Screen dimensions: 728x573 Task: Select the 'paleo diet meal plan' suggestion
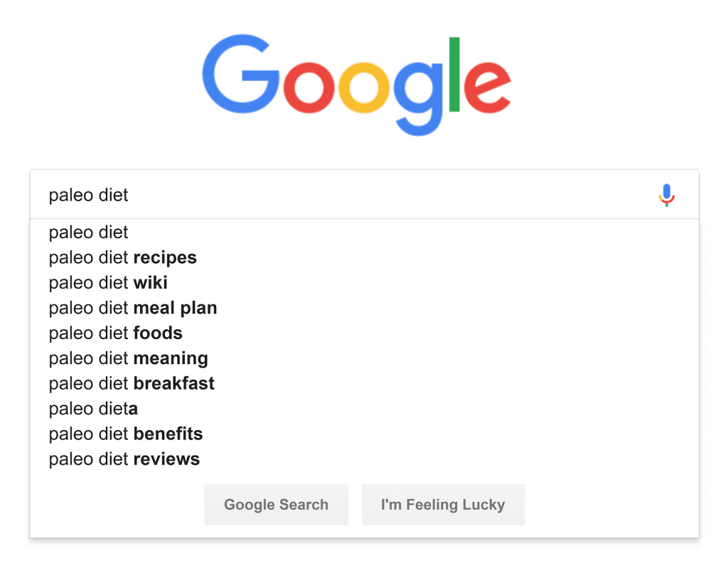pos(132,308)
